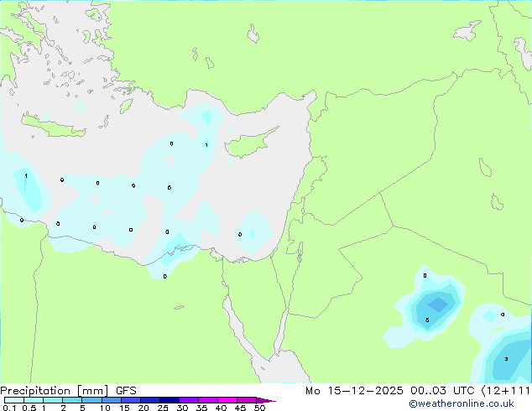
Task: Select the 5–10 mm legend color swatch
Action: [x=91, y=400]
